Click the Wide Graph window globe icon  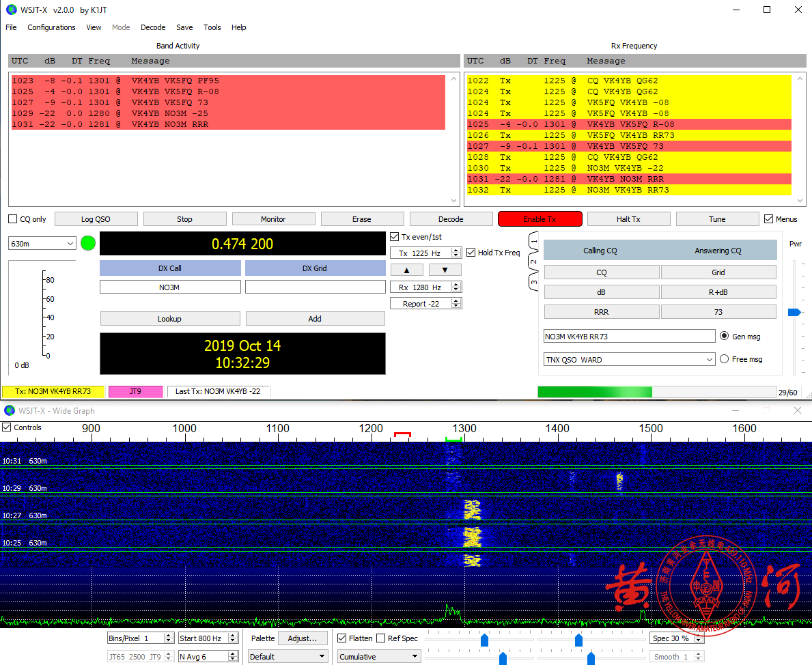tap(10, 411)
